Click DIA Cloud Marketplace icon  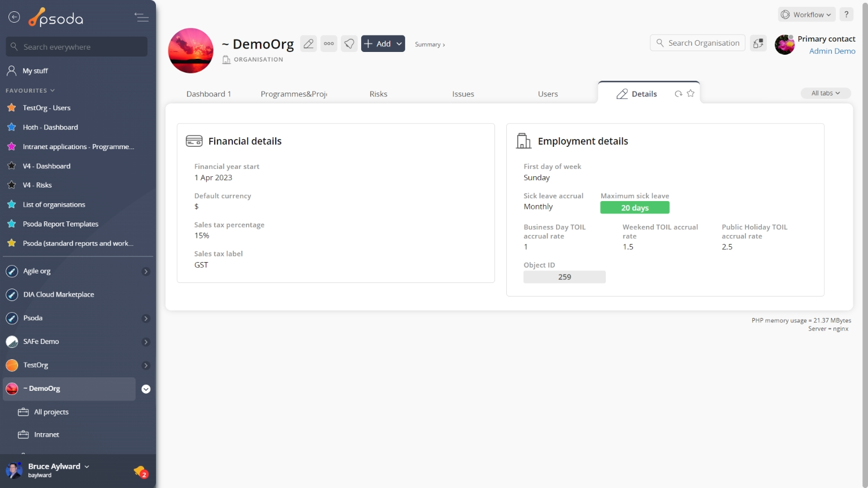click(12, 295)
